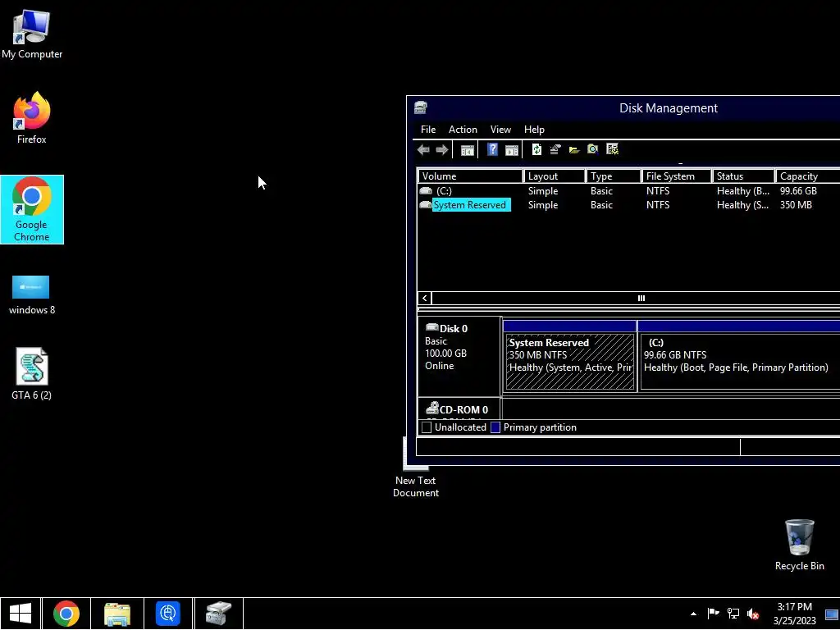Click the Show Desktop tray icon beside the clock
This screenshot has width=840, height=630.
[x=832, y=614]
